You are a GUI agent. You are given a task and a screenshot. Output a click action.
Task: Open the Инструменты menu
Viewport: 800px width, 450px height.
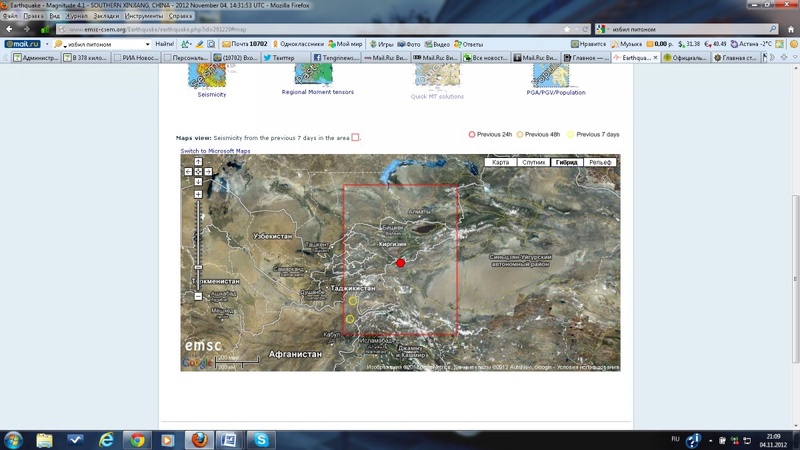pos(145,17)
